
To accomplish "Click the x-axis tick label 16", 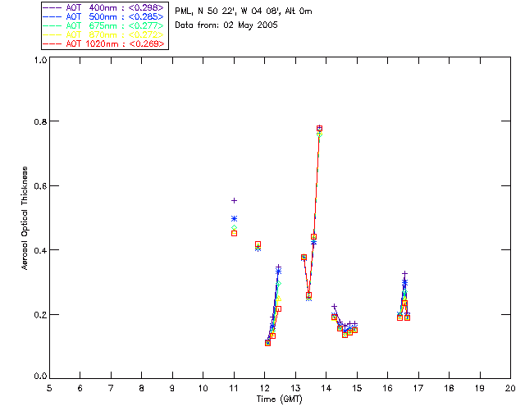I will 387,388.
